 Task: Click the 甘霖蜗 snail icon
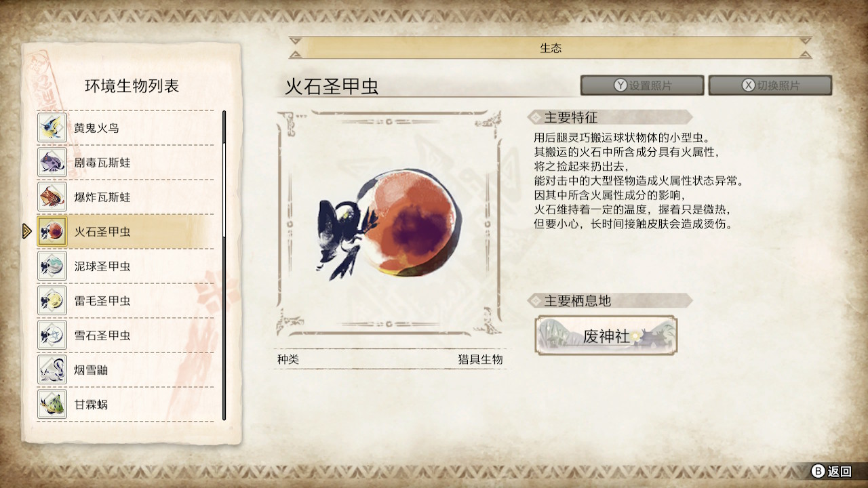click(52, 404)
